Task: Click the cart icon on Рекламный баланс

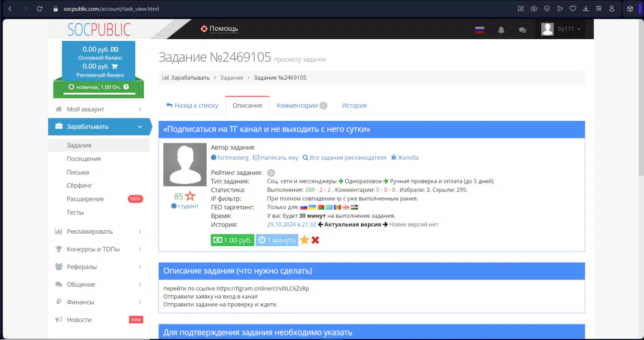Action: [114, 66]
